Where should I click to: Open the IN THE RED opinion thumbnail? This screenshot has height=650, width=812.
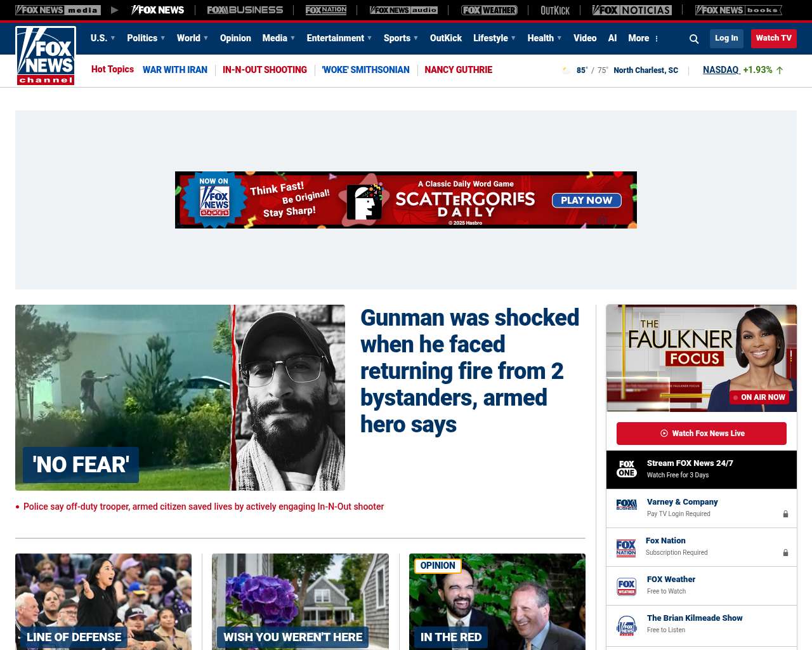[497, 602]
